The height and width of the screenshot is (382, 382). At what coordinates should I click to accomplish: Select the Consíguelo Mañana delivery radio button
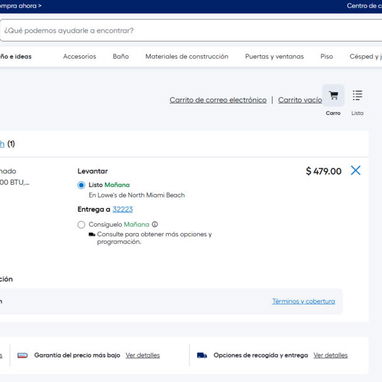(81, 225)
